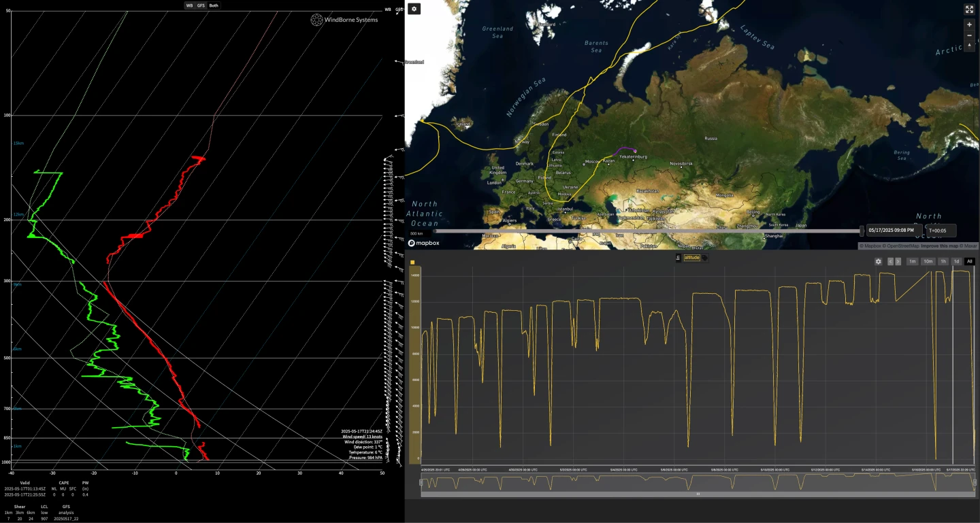This screenshot has height=523, width=980.
Task: Click the tag icon beside altitude
Action: 704,258
